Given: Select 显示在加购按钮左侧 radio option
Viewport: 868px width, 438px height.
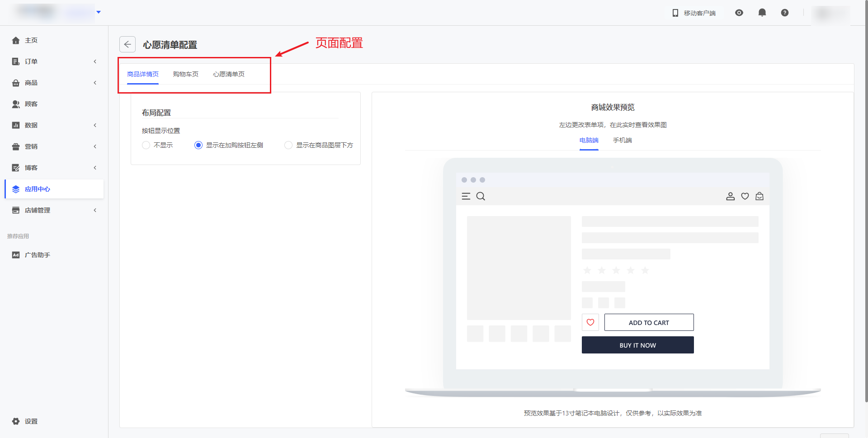Looking at the screenshot, I should (x=198, y=145).
